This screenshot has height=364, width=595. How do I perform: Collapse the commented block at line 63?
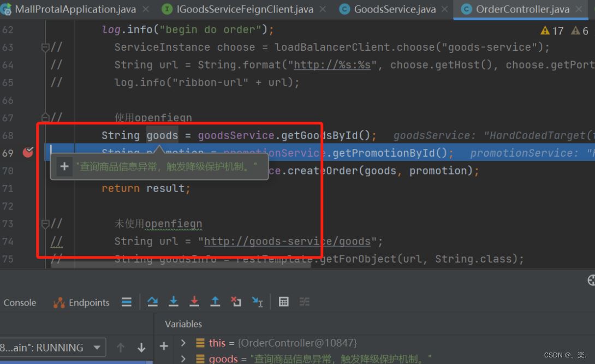coord(45,47)
